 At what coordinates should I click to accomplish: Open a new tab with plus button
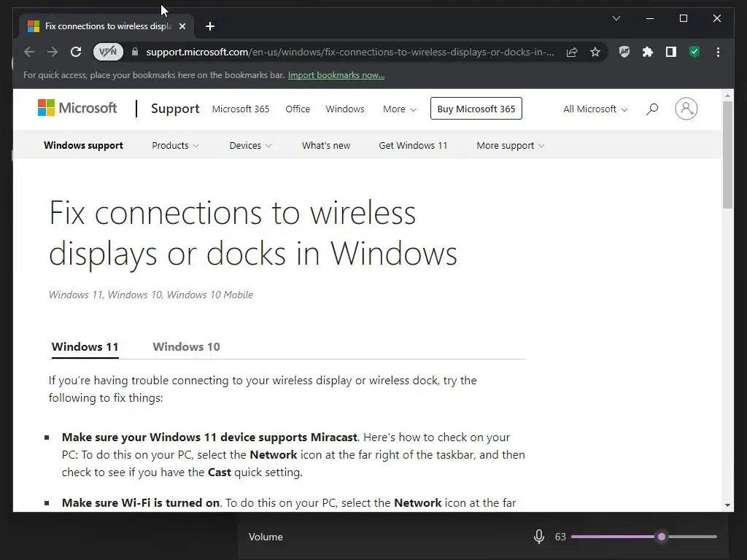(210, 26)
